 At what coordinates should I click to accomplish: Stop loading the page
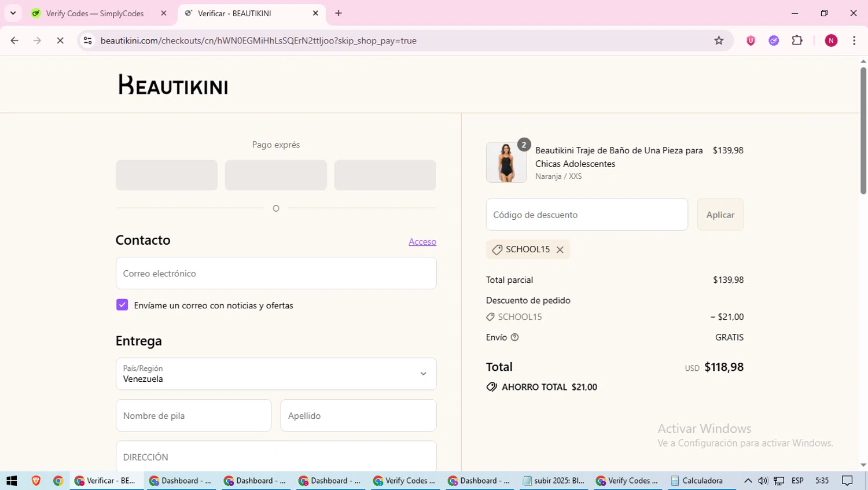click(60, 40)
